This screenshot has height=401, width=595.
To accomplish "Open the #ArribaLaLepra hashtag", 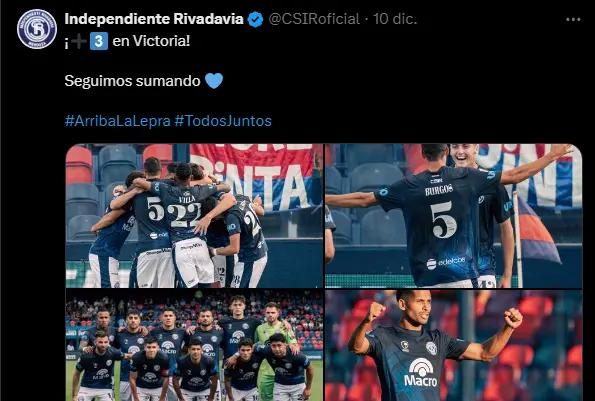I will pyautogui.click(x=118, y=121).
